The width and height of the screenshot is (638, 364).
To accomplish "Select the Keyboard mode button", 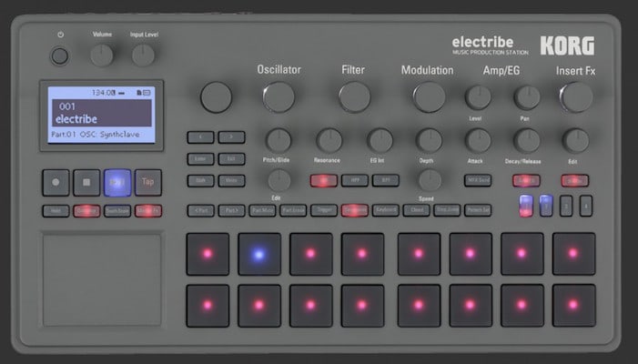I will [385, 210].
